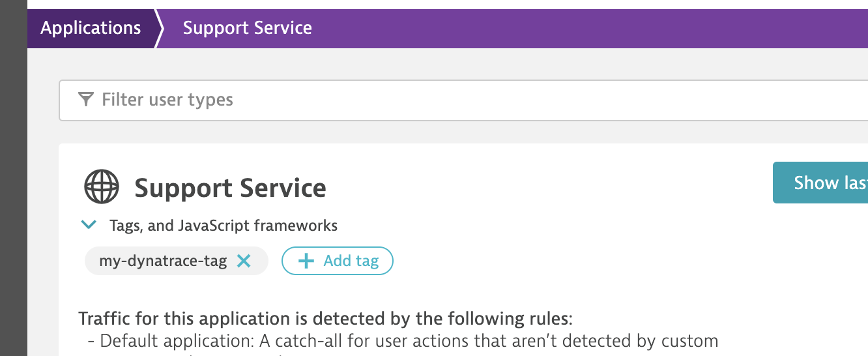Click the globe icon beside Support Service
This screenshot has width=868, height=356.
102,187
